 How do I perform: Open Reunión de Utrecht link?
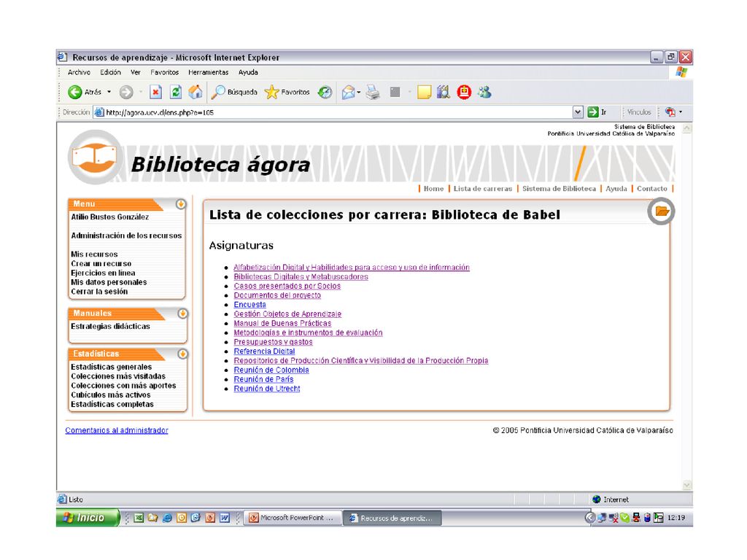[x=267, y=389]
